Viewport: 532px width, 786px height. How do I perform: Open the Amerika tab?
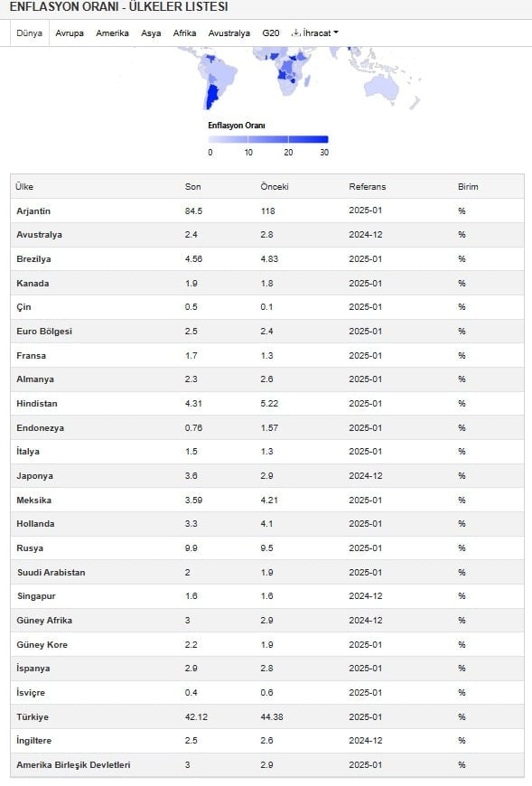click(x=112, y=33)
